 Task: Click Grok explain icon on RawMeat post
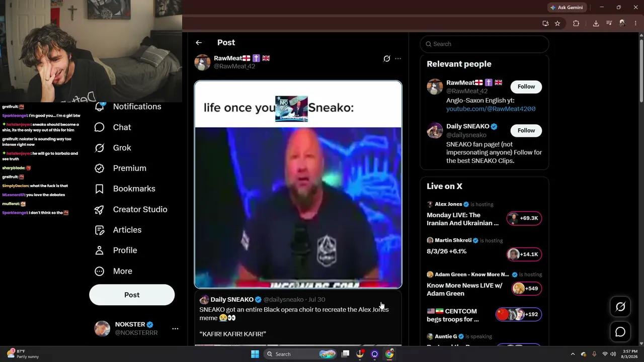pyautogui.click(x=386, y=59)
